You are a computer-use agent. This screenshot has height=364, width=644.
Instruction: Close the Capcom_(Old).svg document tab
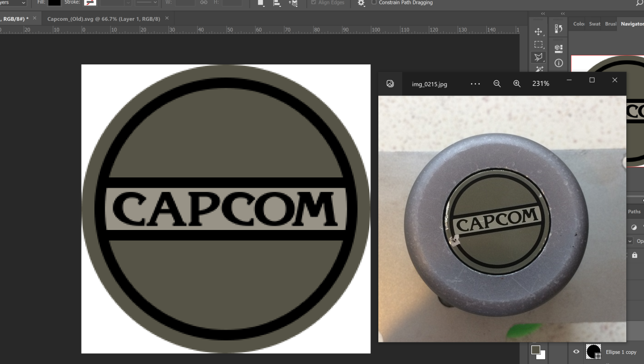167,18
